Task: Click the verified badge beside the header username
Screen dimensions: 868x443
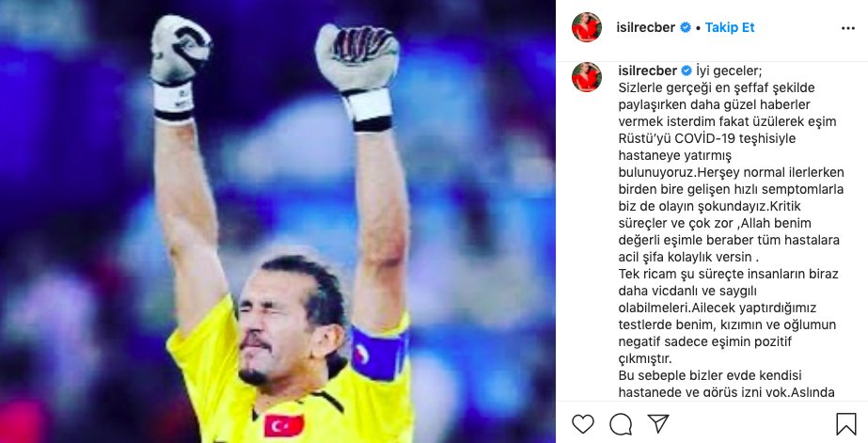Action: [686, 27]
